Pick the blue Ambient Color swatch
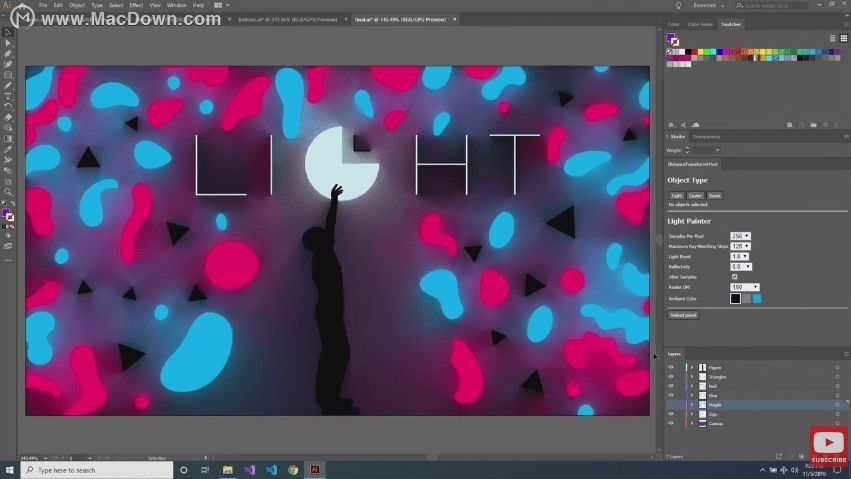The width and height of the screenshot is (851, 479). click(x=757, y=298)
